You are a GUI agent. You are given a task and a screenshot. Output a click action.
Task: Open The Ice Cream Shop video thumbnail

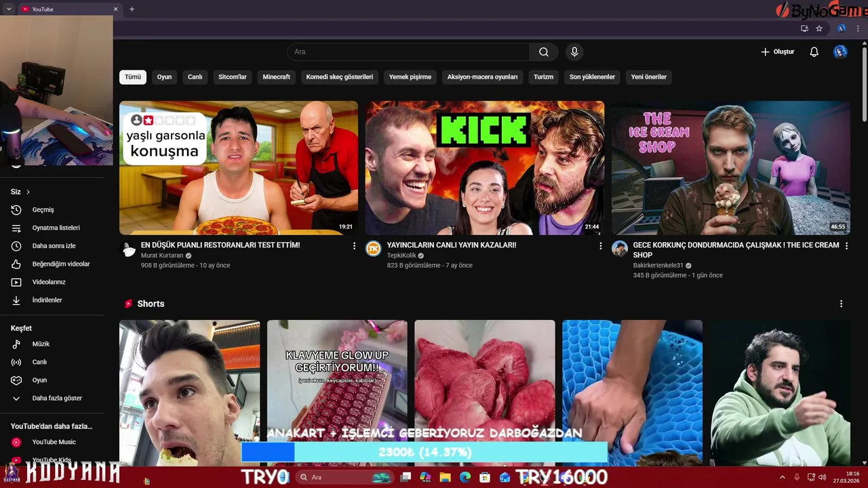(x=731, y=167)
